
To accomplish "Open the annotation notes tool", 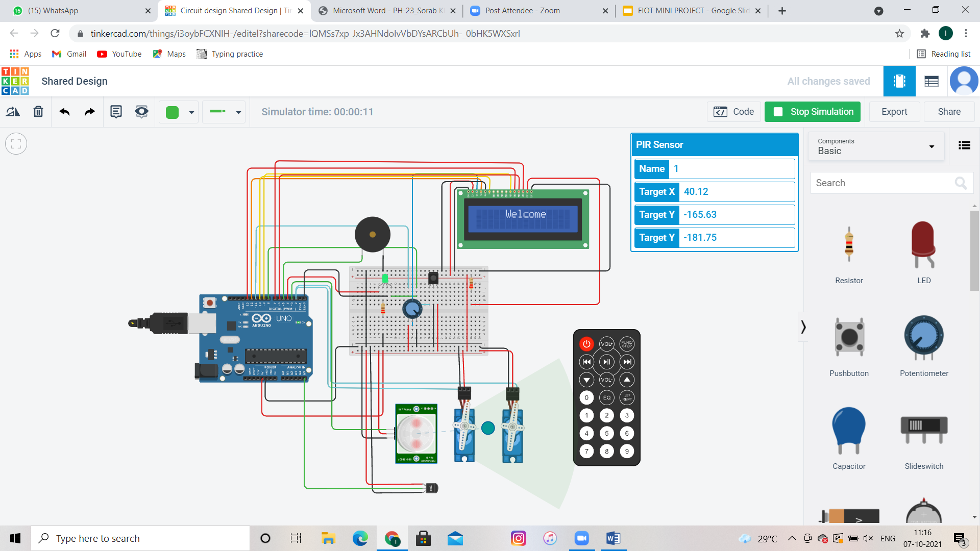I will tap(116, 111).
